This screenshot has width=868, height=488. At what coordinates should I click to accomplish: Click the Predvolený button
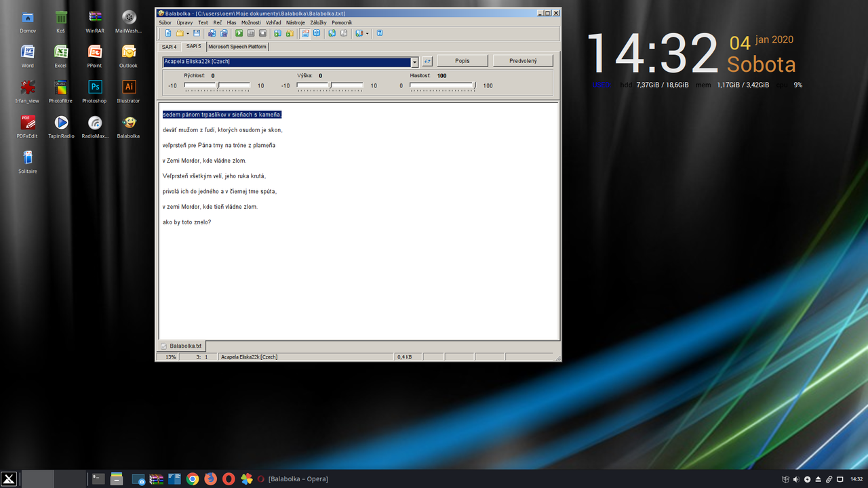coord(523,61)
